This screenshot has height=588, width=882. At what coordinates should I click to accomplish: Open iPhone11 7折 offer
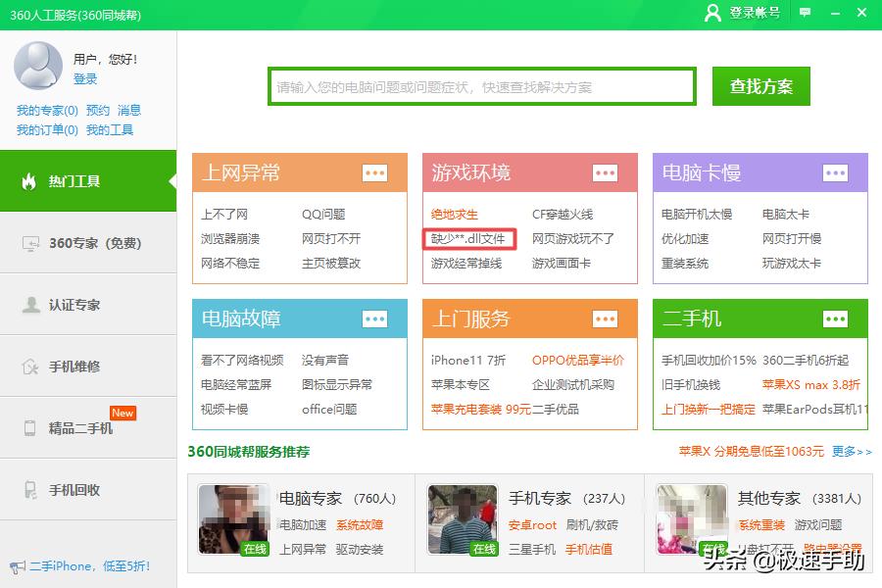tap(468, 360)
